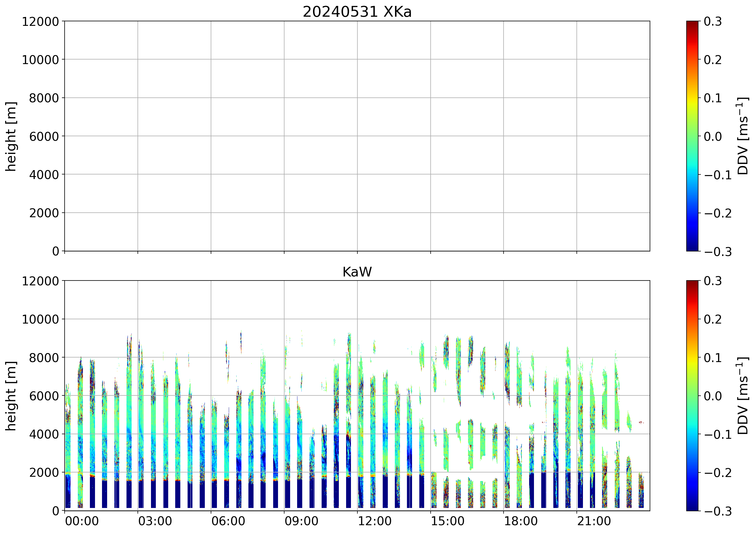The image size is (756, 533).
Task: Click the bottom plot's 10000 height tick label
Action: pyautogui.click(x=40, y=320)
